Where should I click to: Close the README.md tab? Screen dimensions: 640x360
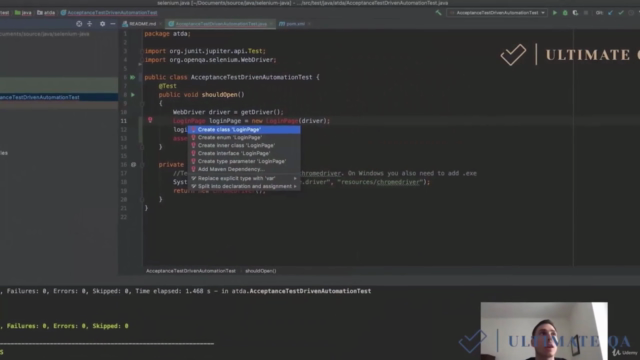(161, 24)
